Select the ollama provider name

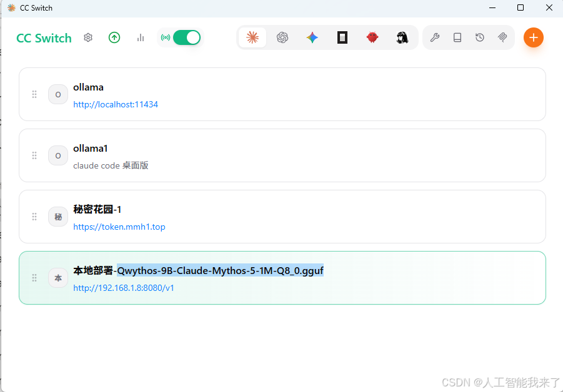point(88,87)
